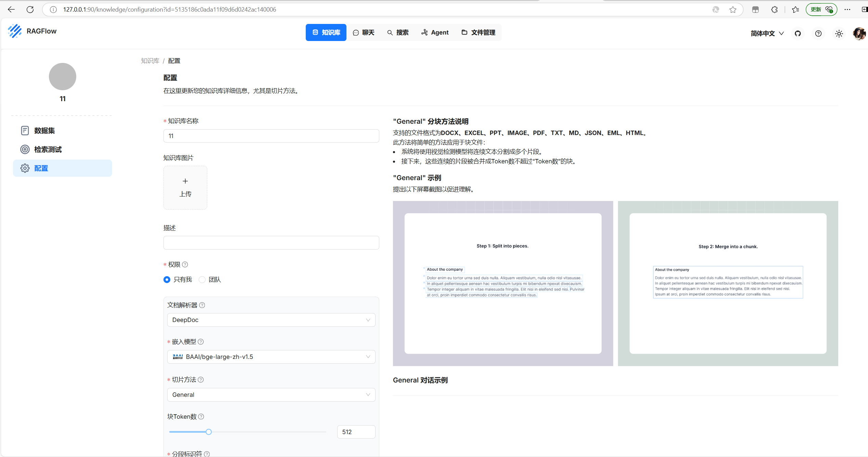Click the GitHub icon in header

tap(798, 33)
